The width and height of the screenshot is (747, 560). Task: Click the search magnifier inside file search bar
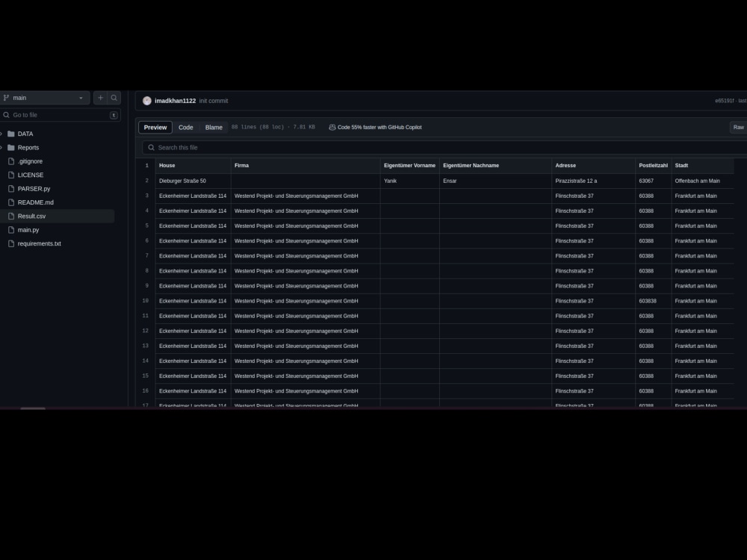click(x=152, y=147)
